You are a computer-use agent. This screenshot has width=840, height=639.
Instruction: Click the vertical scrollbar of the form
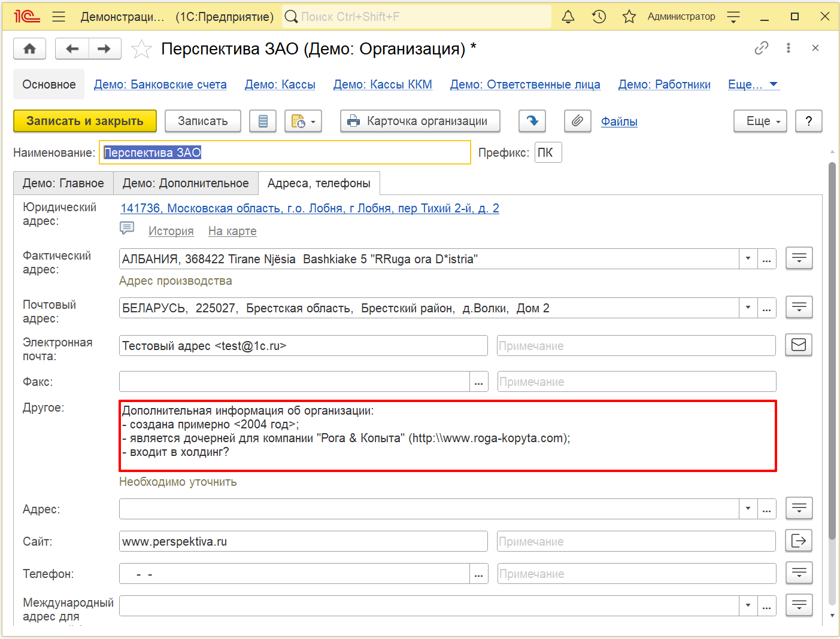pos(832,350)
